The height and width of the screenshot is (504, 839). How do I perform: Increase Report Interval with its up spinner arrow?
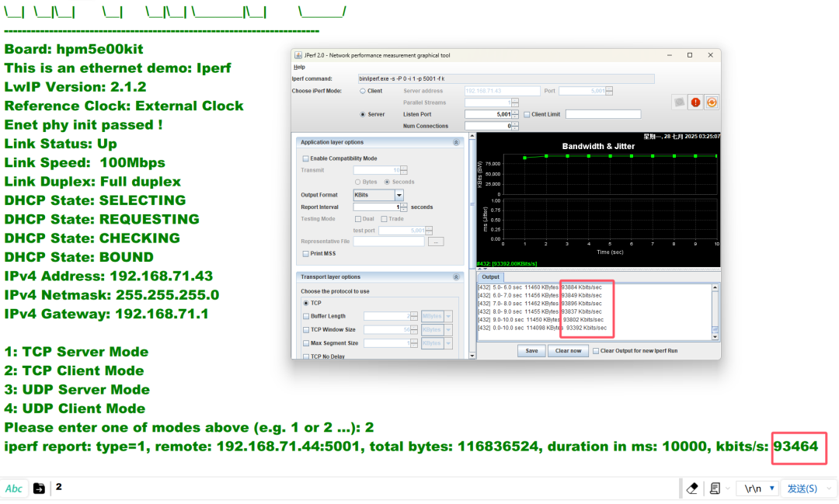point(403,204)
